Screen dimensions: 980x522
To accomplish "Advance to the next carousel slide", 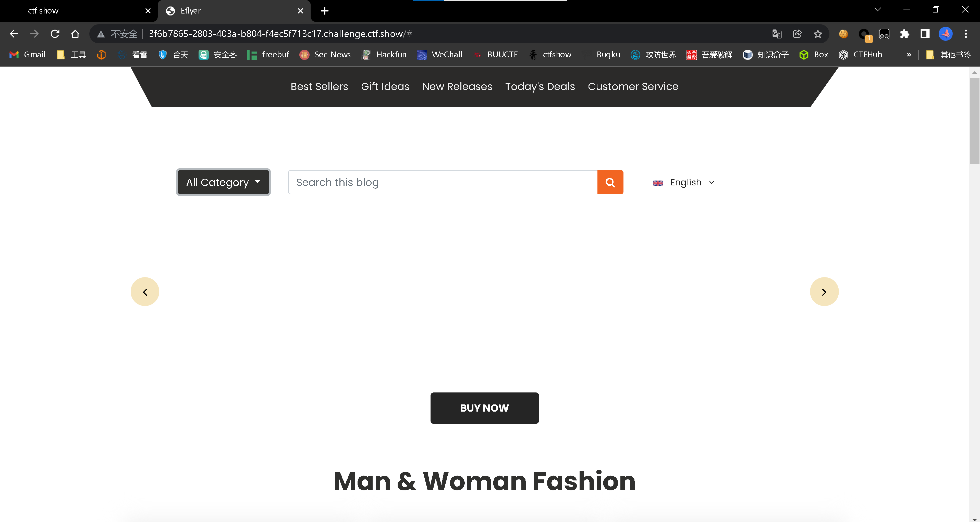I will coord(824,292).
